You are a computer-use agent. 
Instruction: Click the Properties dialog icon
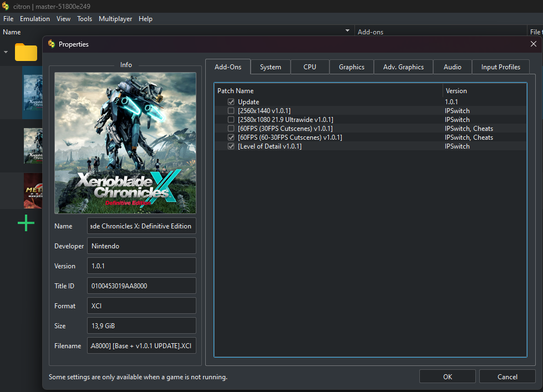pyautogui.click(x=52, y=44)
